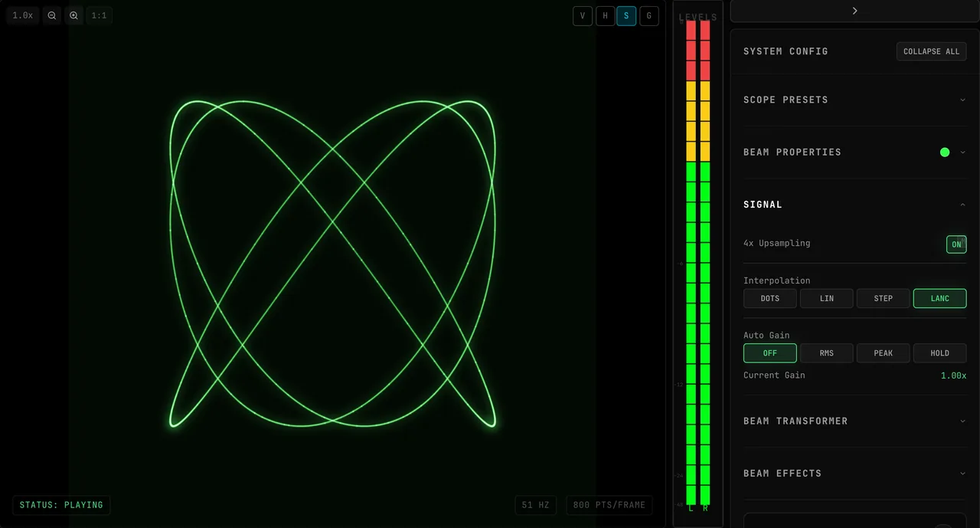Reset zoom with the 1:1 button
This screenshot has height=528, width=980.
click(99, 15)
